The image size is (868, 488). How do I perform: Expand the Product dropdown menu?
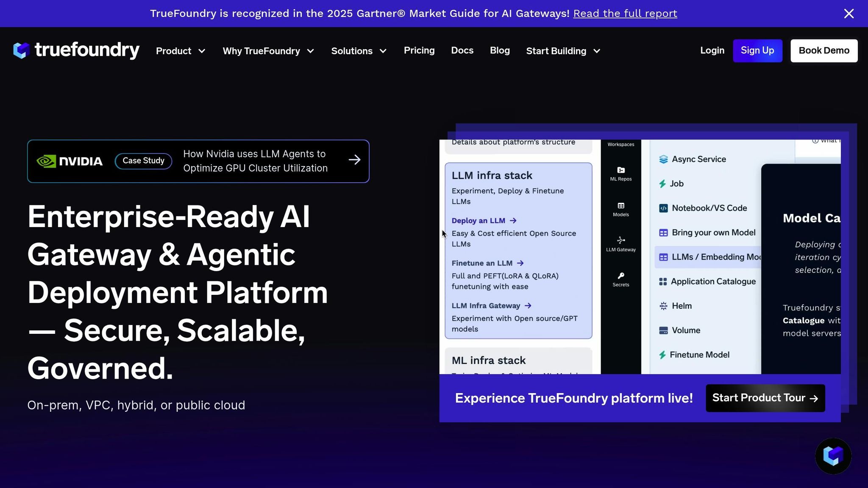tap(181, 51)
